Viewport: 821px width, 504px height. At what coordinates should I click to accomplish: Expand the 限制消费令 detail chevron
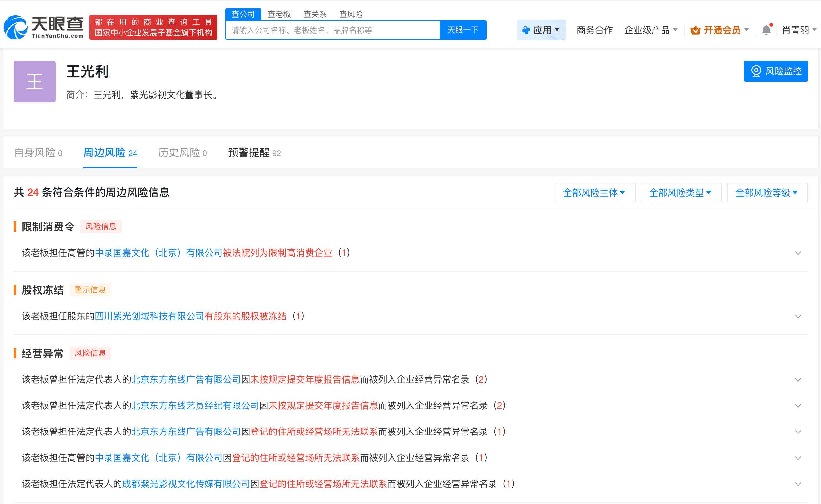798,253
